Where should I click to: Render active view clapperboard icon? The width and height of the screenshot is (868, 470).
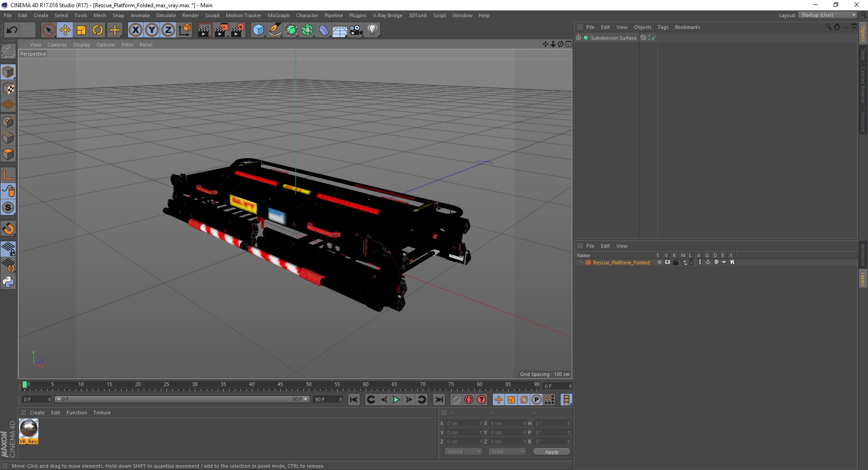[204, 30]
